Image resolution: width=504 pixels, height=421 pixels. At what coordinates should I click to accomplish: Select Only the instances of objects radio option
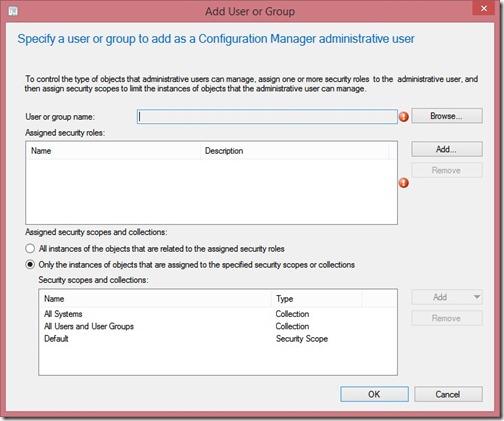pyautogui.click(x=30, y=265)
